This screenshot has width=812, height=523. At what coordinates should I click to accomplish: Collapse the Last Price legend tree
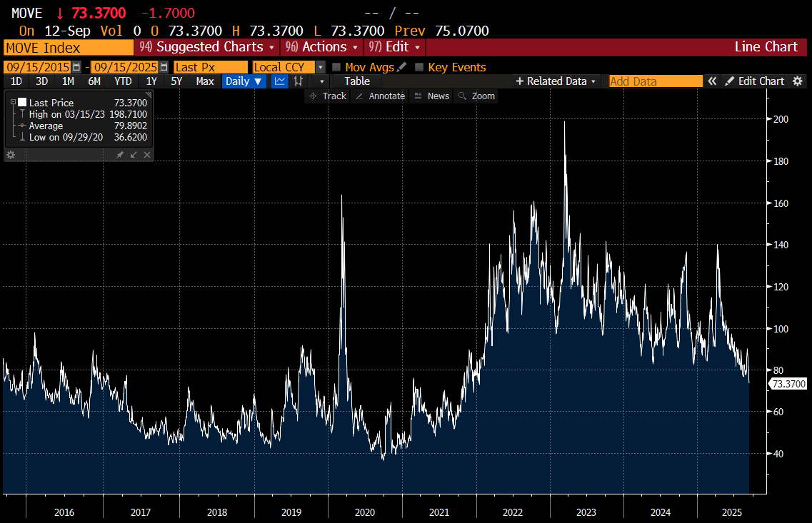click(x=13, y=103)
